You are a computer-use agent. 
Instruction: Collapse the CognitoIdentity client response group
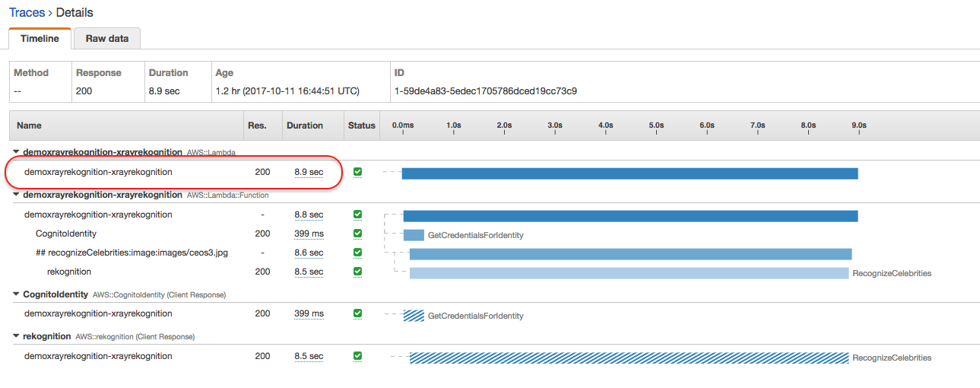16,294
